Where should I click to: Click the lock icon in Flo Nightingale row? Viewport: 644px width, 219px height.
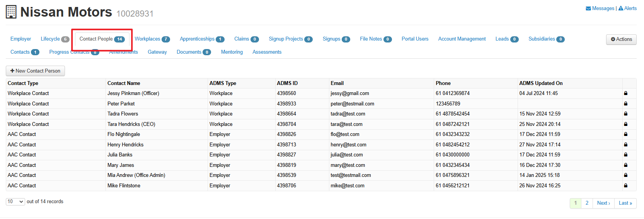point(625,134)
